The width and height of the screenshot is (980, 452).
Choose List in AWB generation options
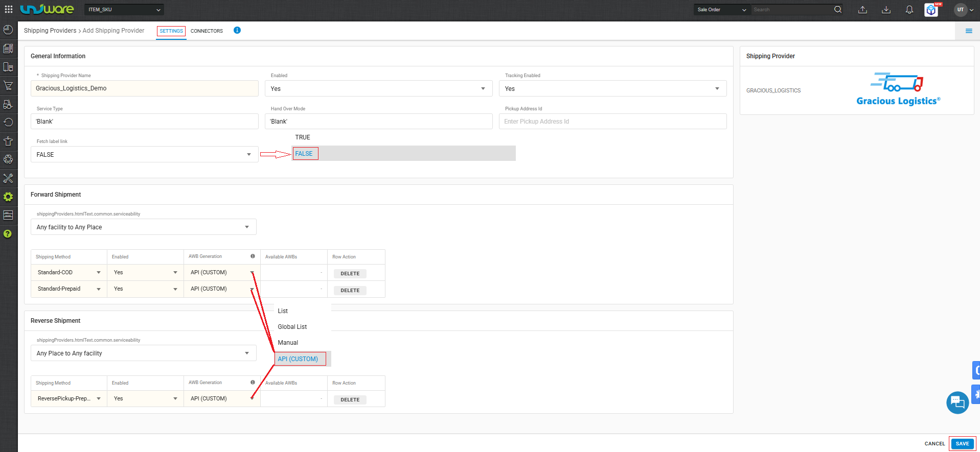point(283,311)
